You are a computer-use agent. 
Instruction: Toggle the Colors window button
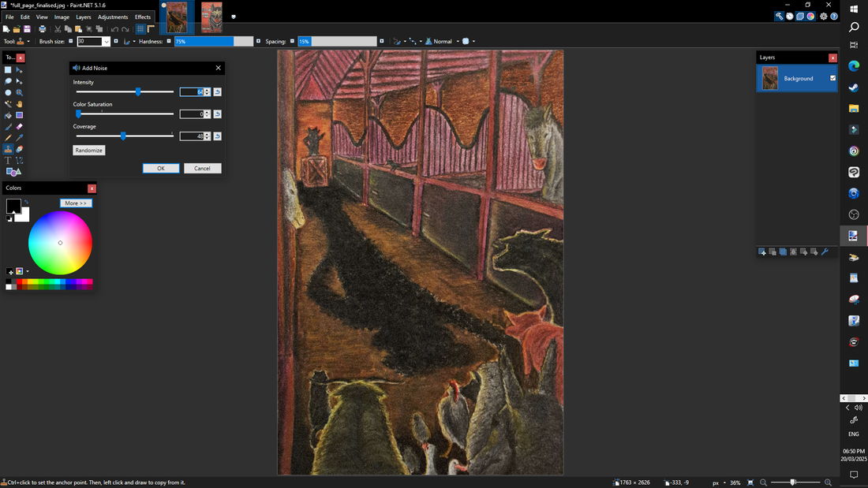point(810,17)
